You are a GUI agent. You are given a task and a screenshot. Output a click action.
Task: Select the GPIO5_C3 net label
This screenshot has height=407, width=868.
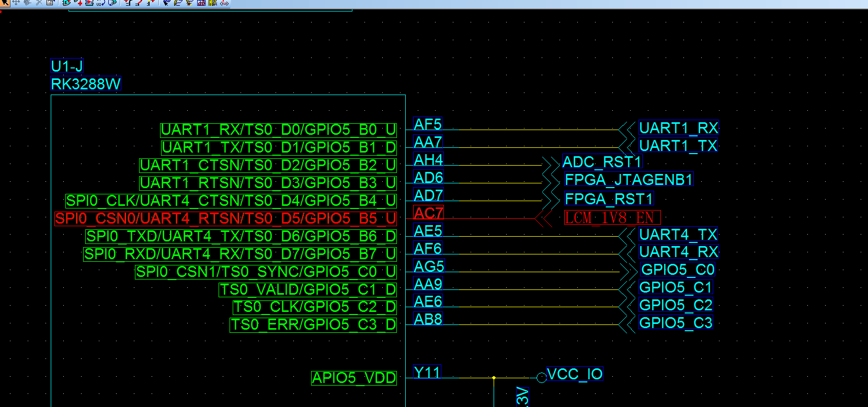(x=676, y=323)
